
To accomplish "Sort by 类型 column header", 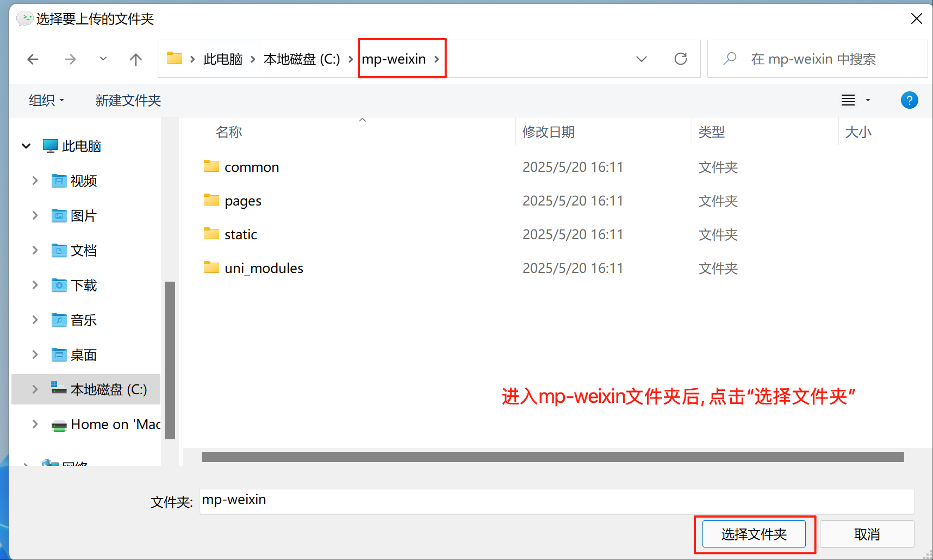I will pos(712,132).
